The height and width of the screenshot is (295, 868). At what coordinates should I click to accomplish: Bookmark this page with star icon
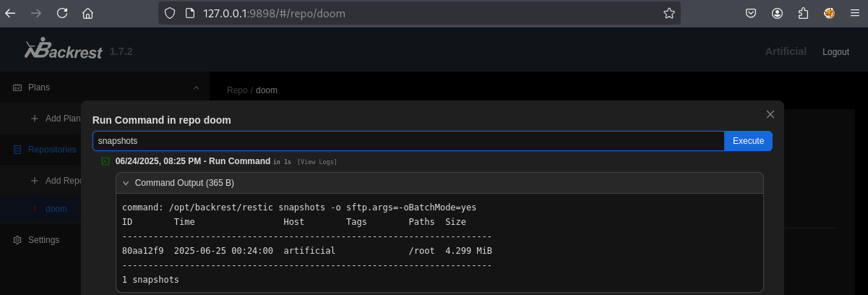[669, 13]
